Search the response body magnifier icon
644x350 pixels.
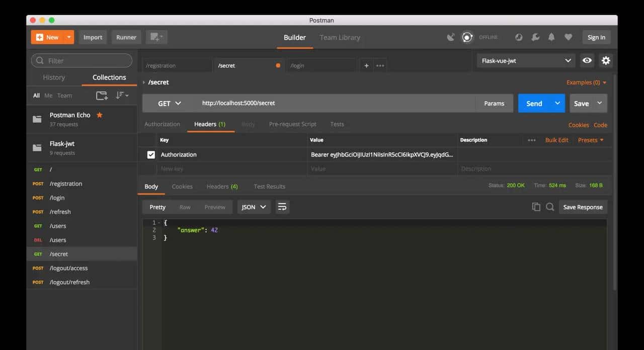pyautogui.click(x=550, y=207)
